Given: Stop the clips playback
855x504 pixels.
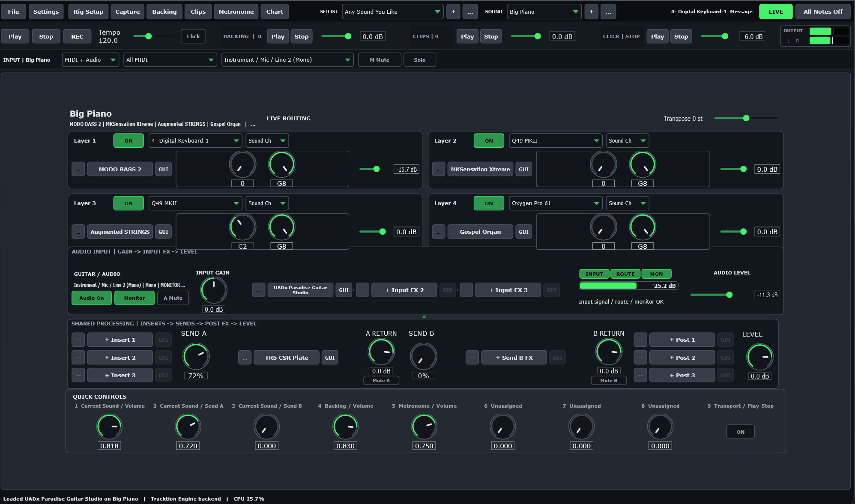Looking at the screenshot, I should [x=491, y=36].
